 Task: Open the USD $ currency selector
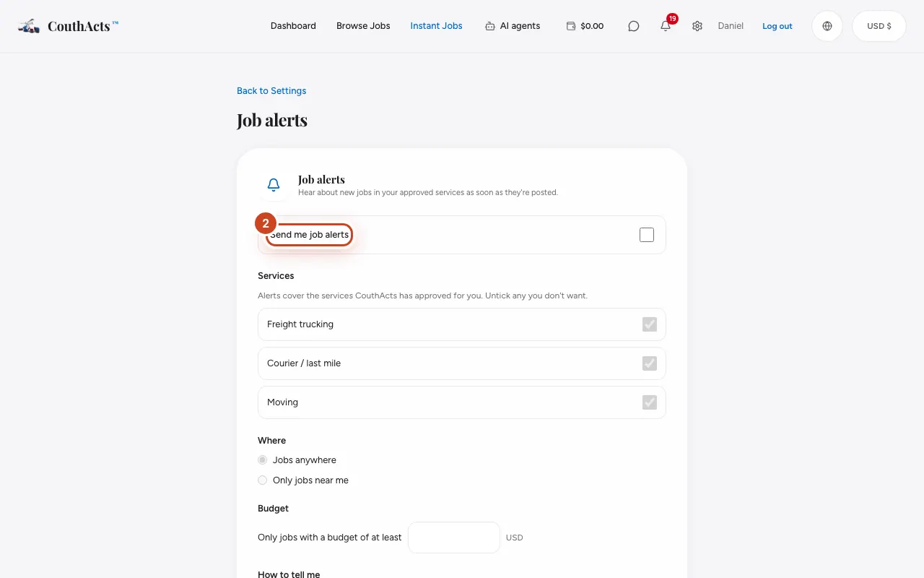coord(879,26)
